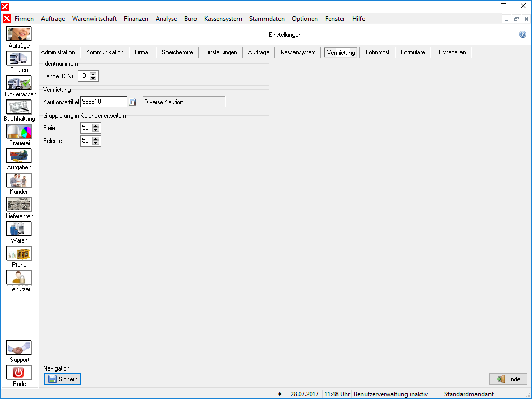This screenshot has height=399, width=532.
Task: Click the Support handshake icon
Action: point(19,348)
